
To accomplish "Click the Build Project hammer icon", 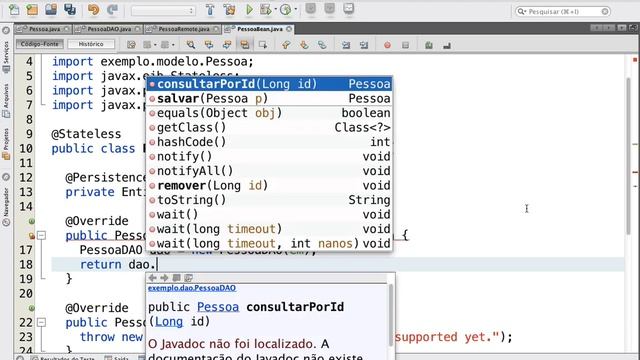I will (x=210, y=9).
